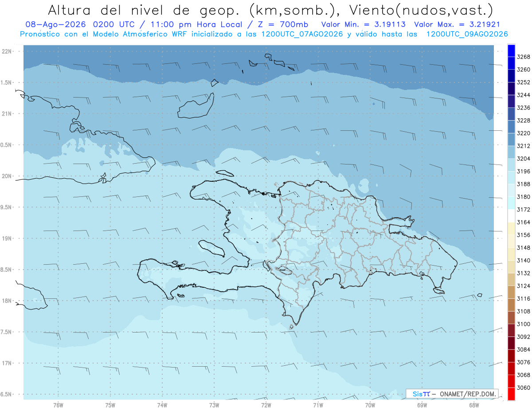Click the colorbar label 3244
The height and width of the screenshot is (411, 532).
pyautogui.click(x=523, y=95)
